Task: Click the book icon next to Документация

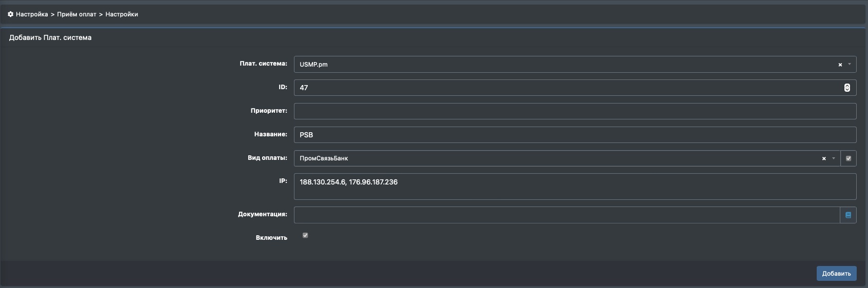Action: (848, 215)
